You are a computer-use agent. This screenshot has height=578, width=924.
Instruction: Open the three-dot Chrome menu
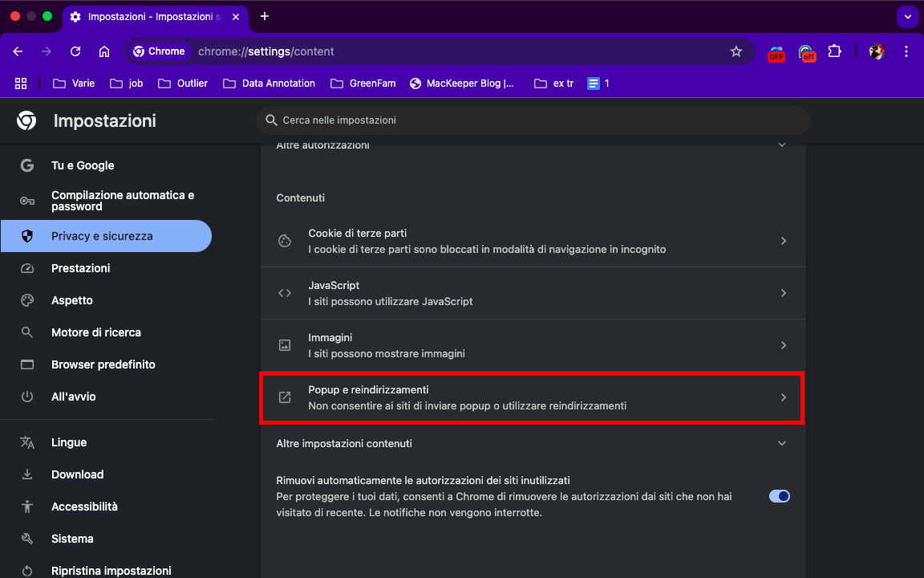[x=906, y=51]
